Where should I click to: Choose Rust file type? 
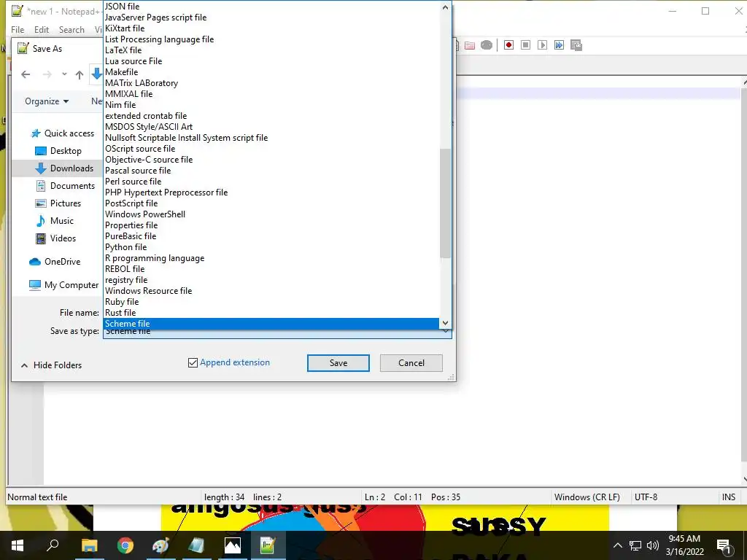click(x=271, y=313)
